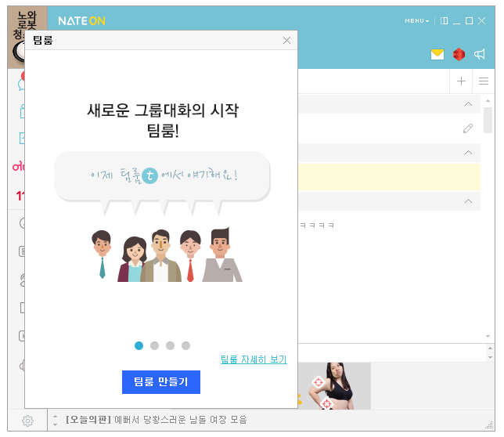Collapse the second group chevron above the yellow row
The height and width of the screenshot is (437, 504).
pos(468,153)
